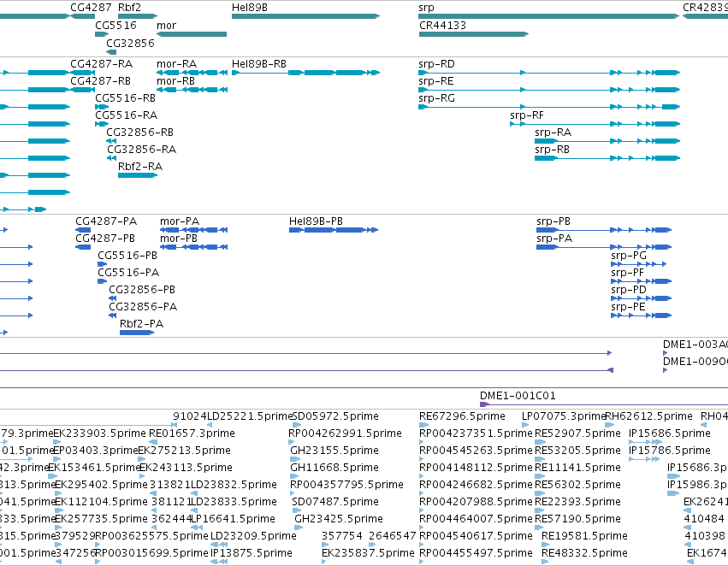Open the srp-PE protein label

click(x=628, y=307)
